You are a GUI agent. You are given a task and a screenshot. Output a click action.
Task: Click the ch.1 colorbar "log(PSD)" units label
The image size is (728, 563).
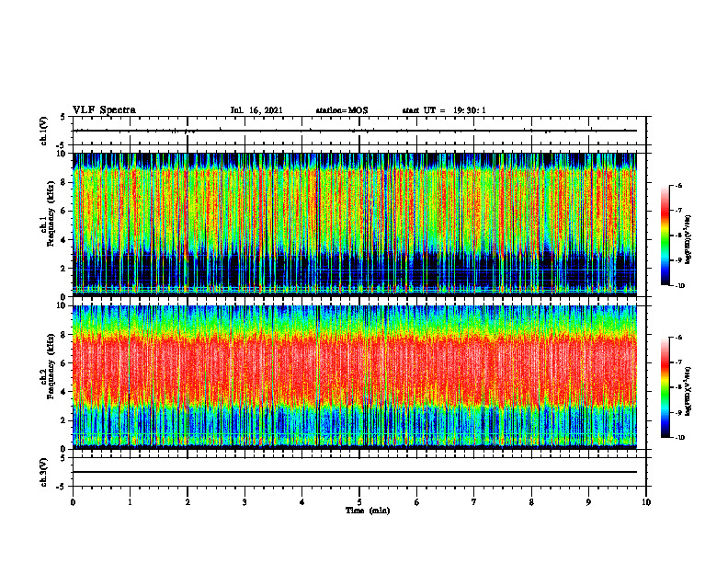coord(688,239)
